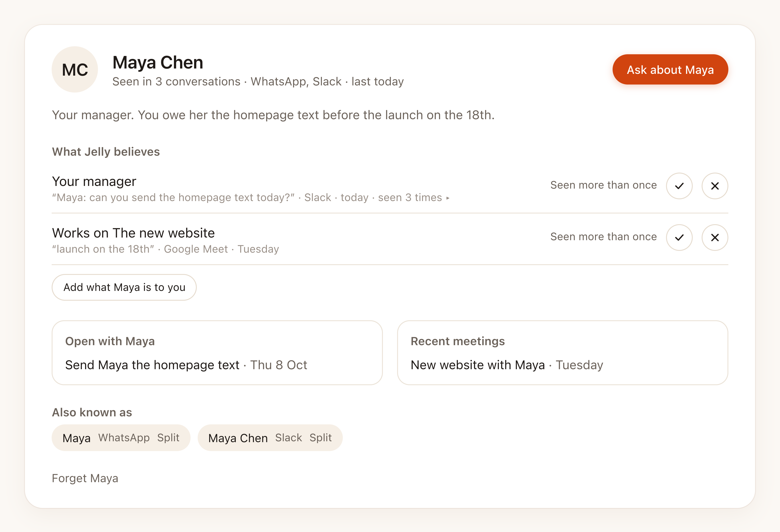Expand the 'seen 3 times' disclosure triangle

448,198
